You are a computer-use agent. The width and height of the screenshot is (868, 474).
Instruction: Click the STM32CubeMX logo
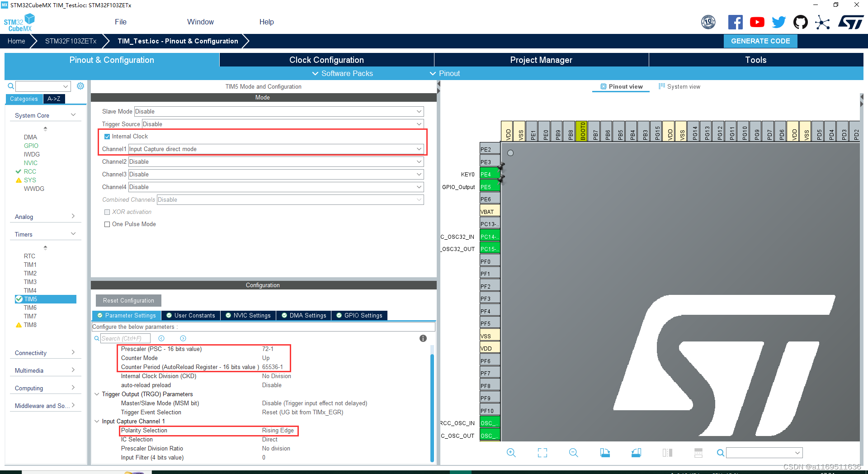click(19, 22)
